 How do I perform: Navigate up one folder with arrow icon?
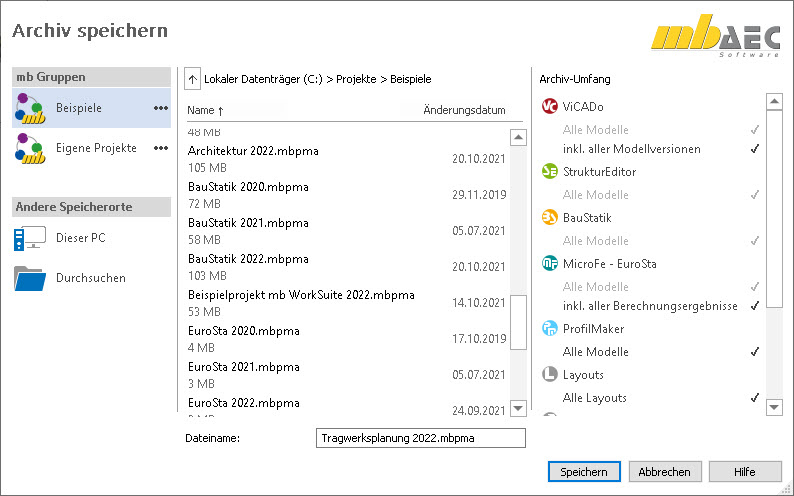coord(193,78)
